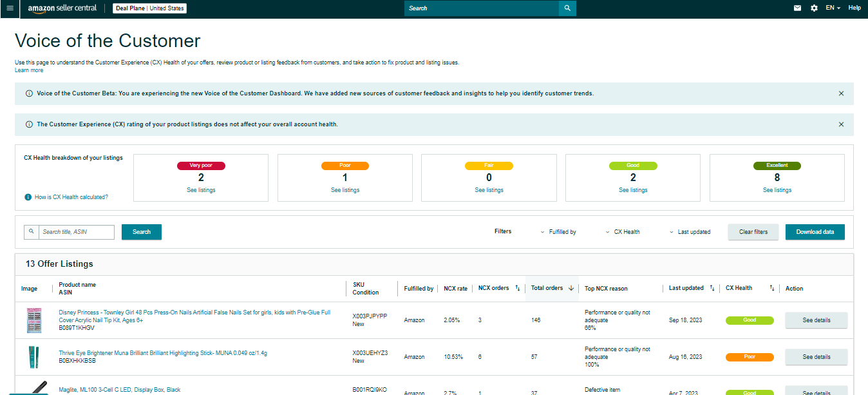The height and width of the screenshot is (395, 868).
Task: Sort by Total orders arrow
Action: 571,288
